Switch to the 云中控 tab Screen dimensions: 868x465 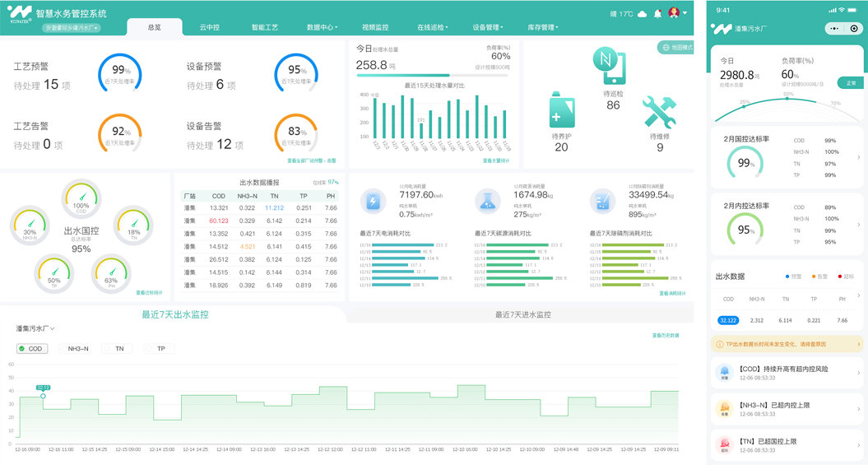click(210, 27)
